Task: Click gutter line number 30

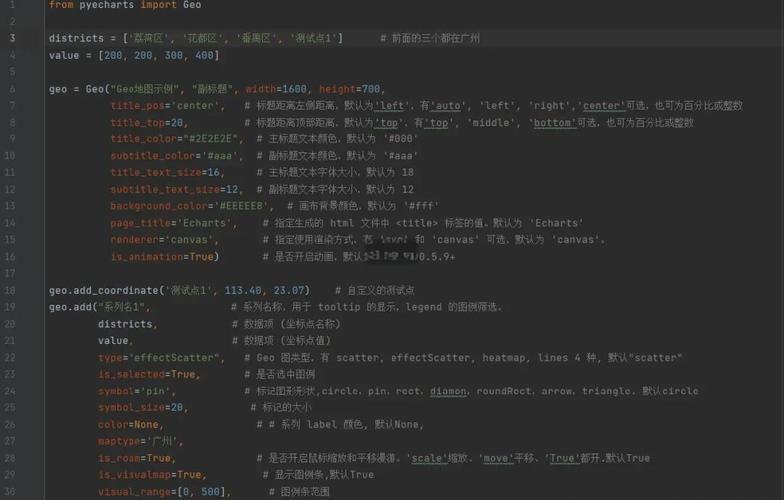Action: pos(10,492)
